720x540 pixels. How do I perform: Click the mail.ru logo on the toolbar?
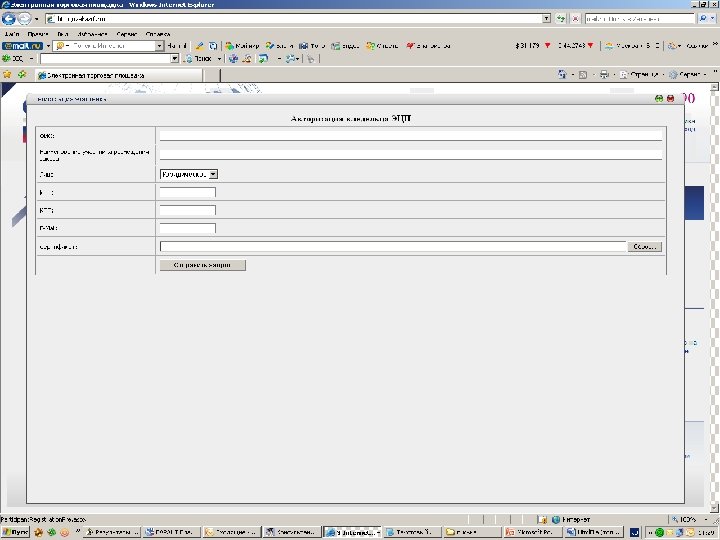[22, 46]
